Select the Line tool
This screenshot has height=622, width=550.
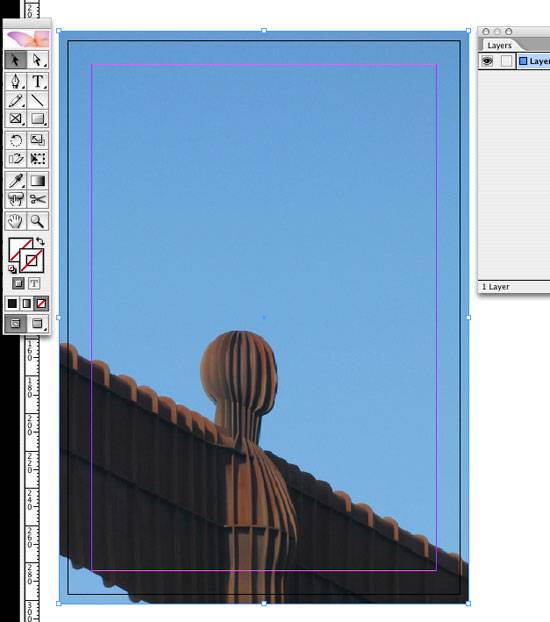point(38,100)
